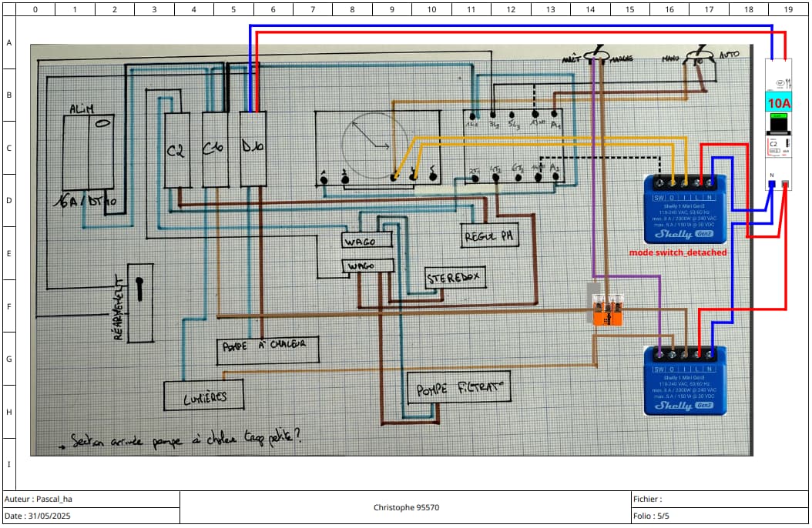Click the orange Wago connector image
The height and width of the screenshot is (528, 812).
pyautogui.click(x=607, y=309)
